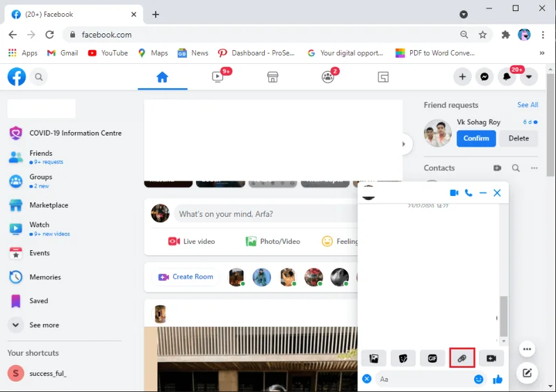The height and width of the screenshot is (392, 556).
Task: Choose a GIF in the chat
Action: pyautogui.click(x=432, y=359)
